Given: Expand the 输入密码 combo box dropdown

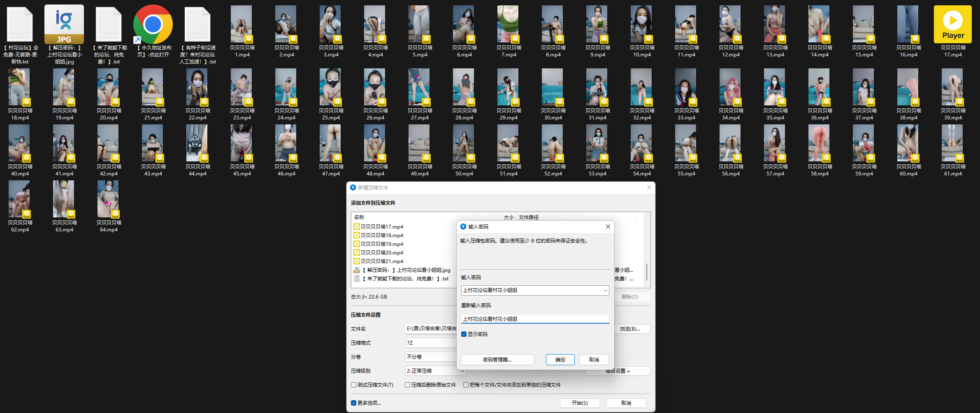Looking at the screenshot, I should [605, 291].
